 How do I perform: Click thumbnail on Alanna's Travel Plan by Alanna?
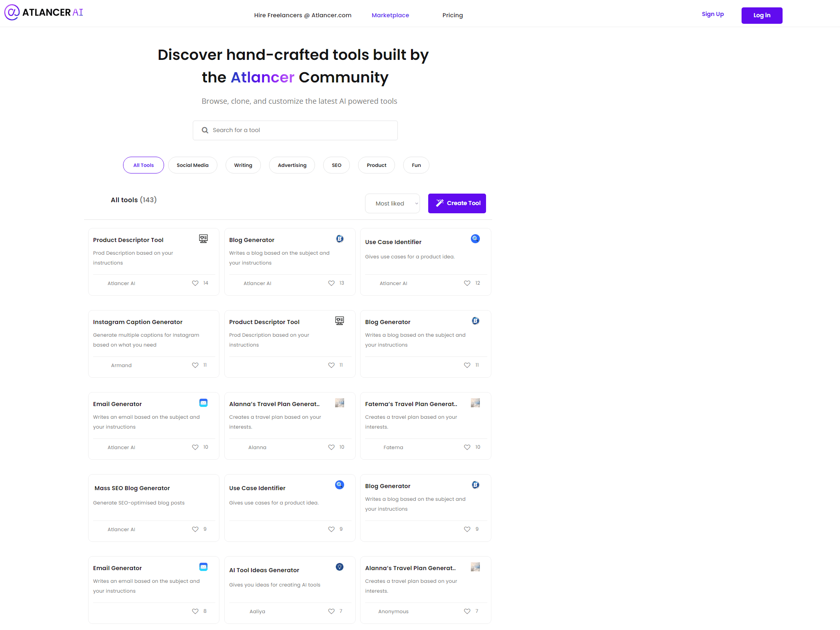pyautogui.click(x=340, y=403)
